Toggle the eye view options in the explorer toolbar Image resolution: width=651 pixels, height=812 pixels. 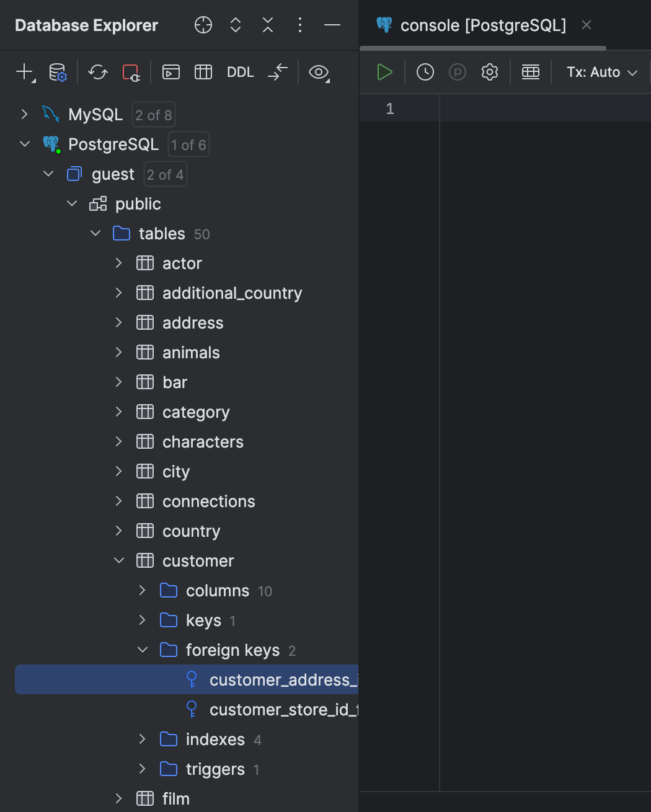pyautogui.click(x=318, y=73)
